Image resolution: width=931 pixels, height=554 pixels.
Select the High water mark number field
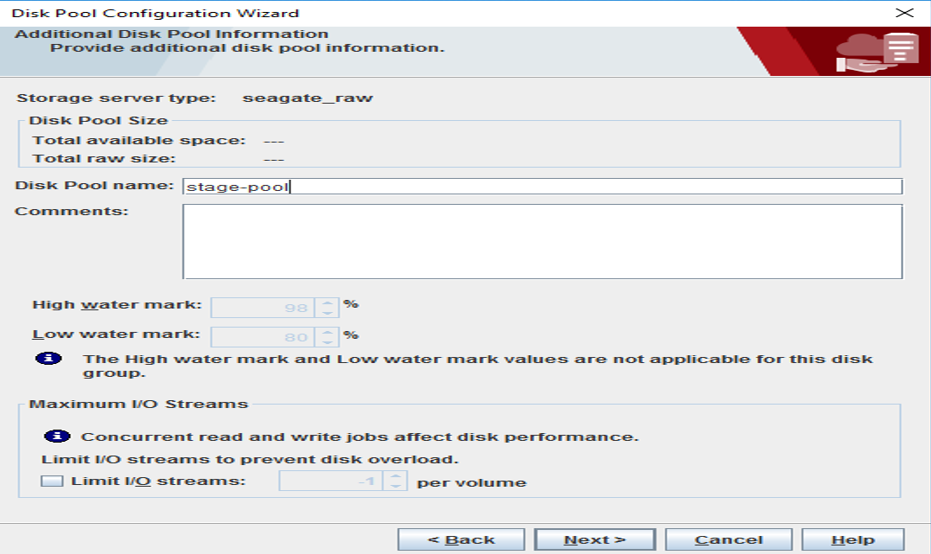click(263, 307)
